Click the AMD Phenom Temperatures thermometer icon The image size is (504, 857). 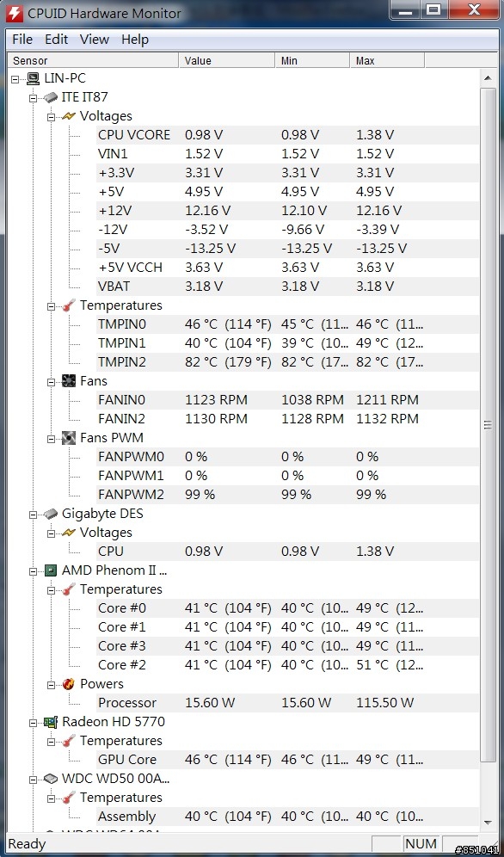click(x=69, y=589)
